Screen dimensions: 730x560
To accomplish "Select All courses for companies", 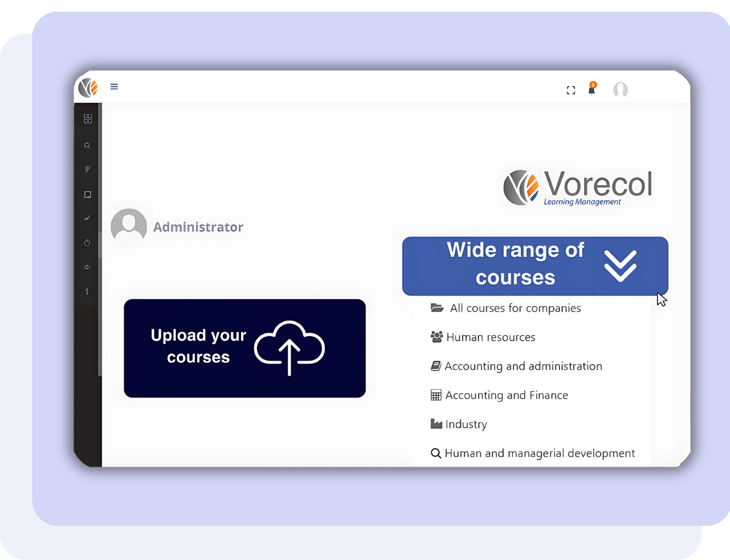I will click(515, 309).
